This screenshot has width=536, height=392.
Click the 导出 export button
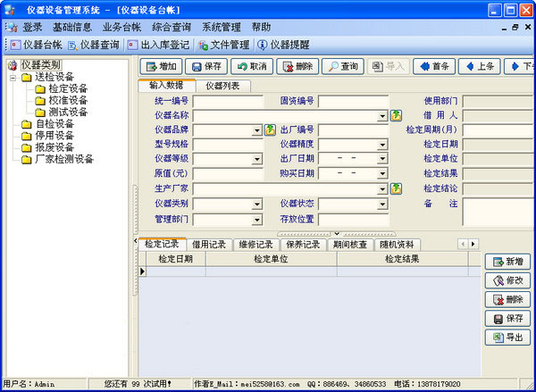[507, 338]
